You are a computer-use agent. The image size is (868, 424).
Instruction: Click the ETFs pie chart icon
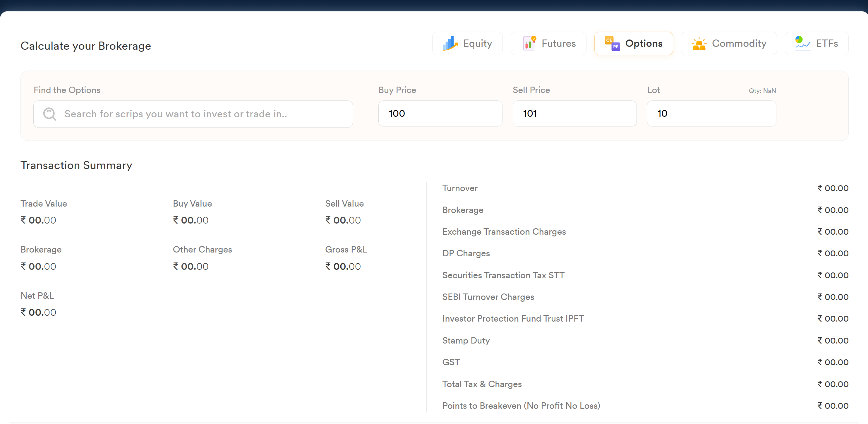[802, 44]
